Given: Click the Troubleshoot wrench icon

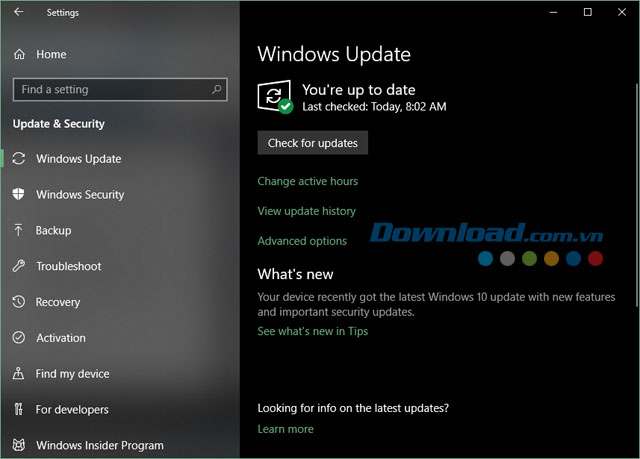Looking at the screenshot, I should pos(18,266).
